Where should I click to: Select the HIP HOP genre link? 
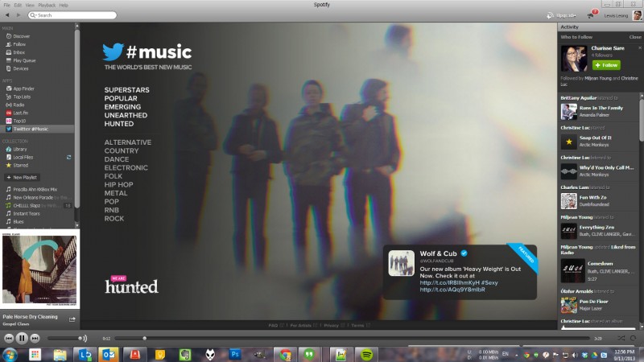click(120, 184)
